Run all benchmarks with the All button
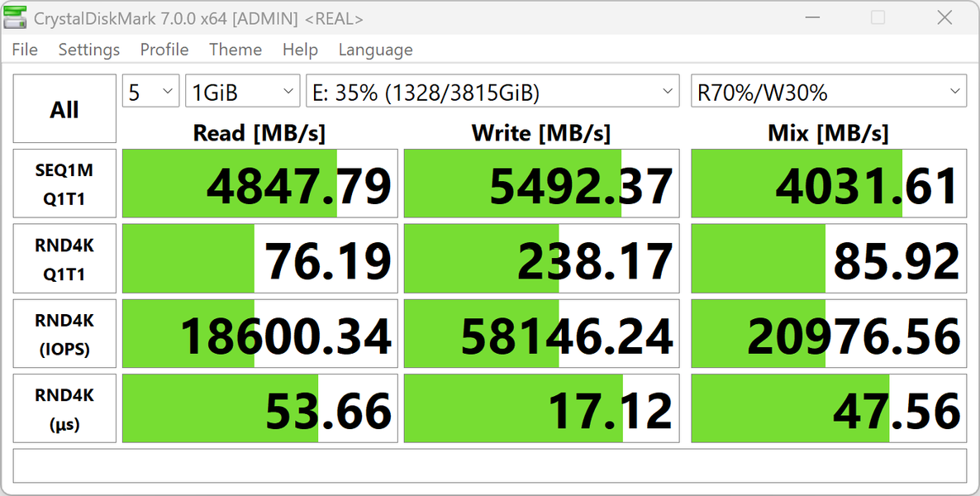The image size is (980, 496). click(x=64, y=109)
